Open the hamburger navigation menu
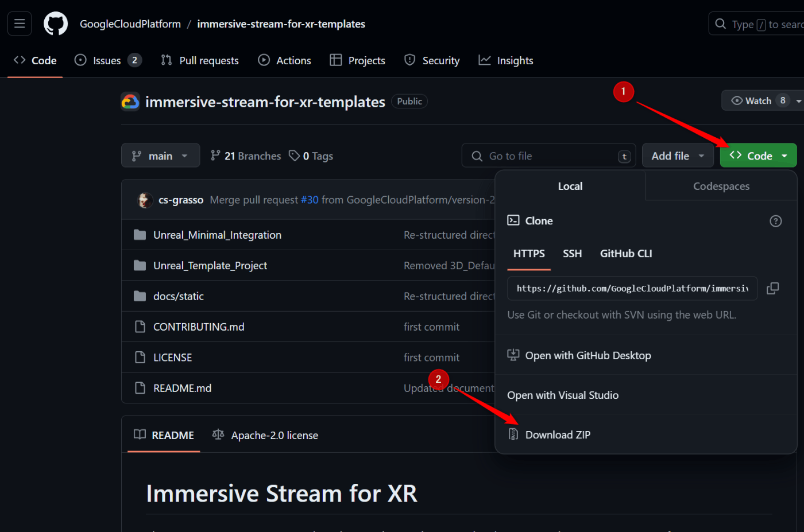Screen dimensions: 804x532 [20, 24]
